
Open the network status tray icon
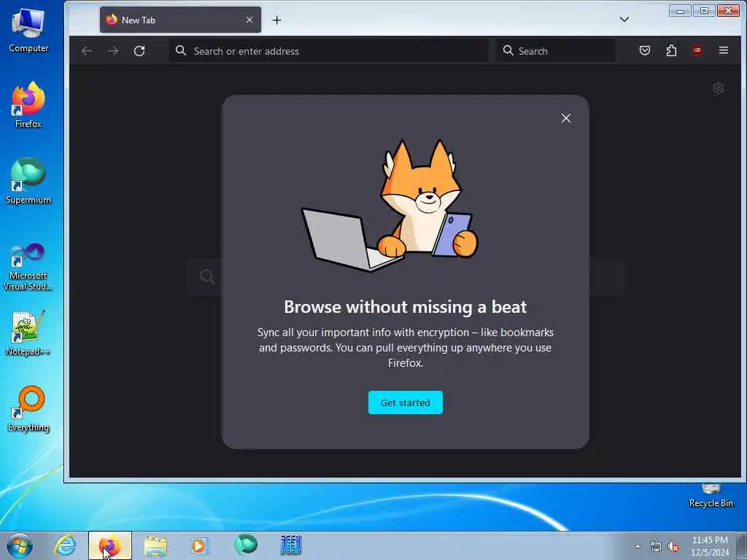pos(656,547)
